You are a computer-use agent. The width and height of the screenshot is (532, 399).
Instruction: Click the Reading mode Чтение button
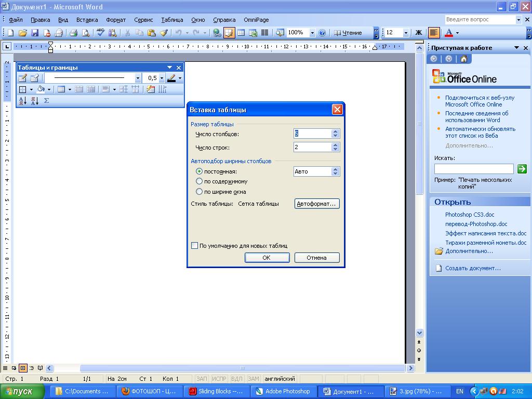(348, 33)
